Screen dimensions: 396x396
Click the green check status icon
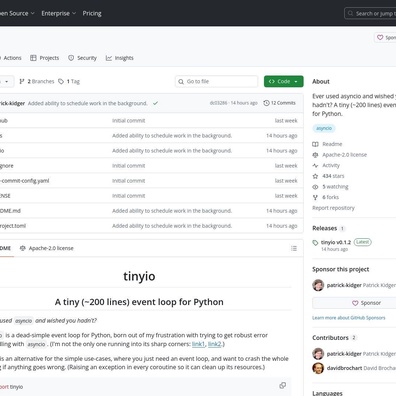pos(155,103)
